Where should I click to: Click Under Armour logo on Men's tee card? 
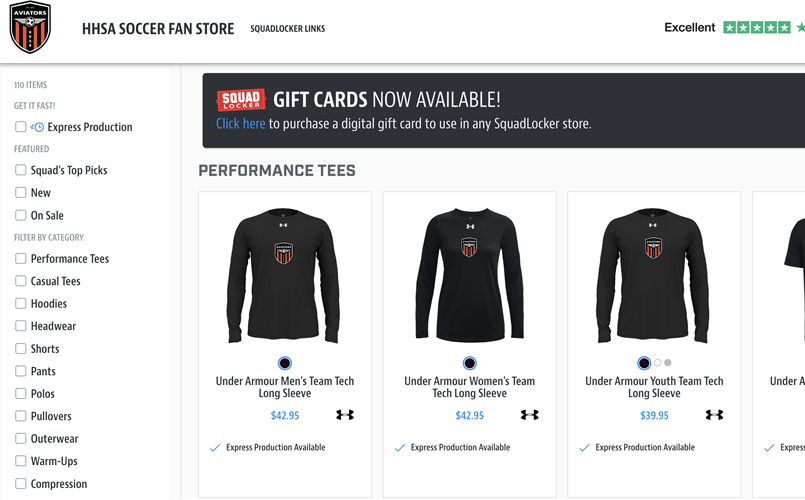[x=345, y=415]
